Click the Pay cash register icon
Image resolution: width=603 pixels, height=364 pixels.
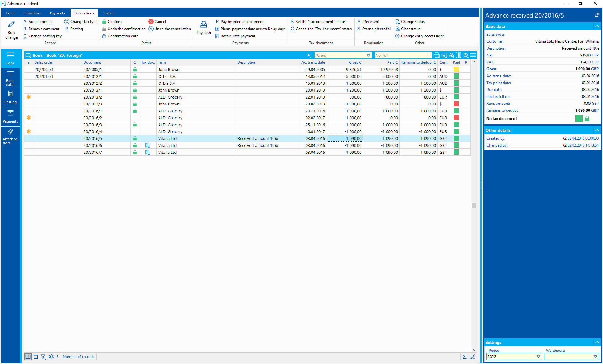point(204,24)
